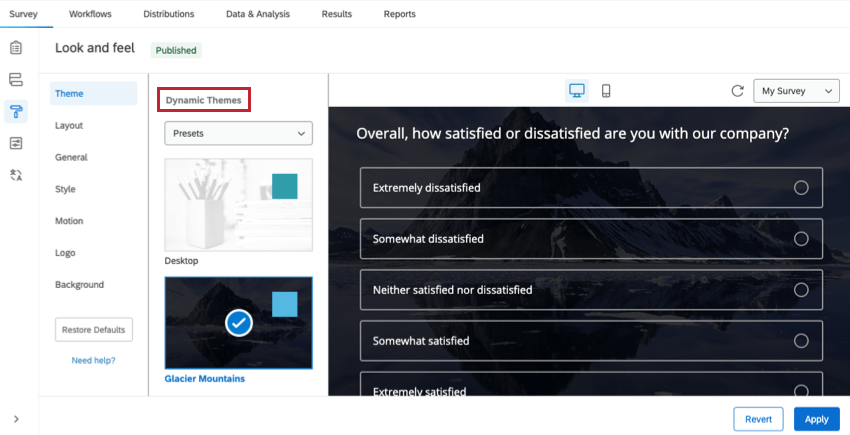This screenshot has width=850, height=435.
Task: Select the Extremely dissatisfied radio button
Action: (x=801, y=188)
